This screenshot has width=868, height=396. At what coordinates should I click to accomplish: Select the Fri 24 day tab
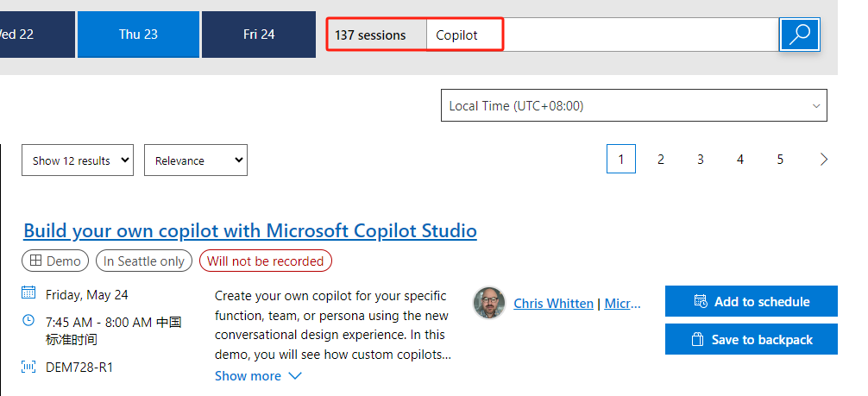click(x=259, y=35)
